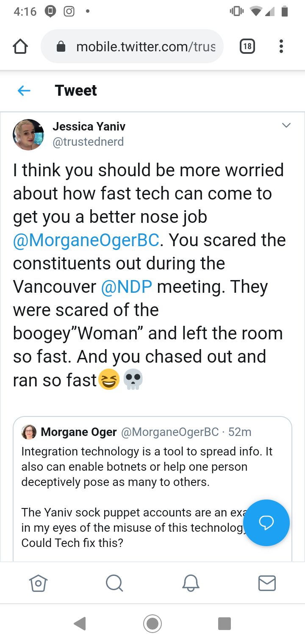Open the browser tab switcher showing 18
The width and height of the screenshot is (305, 644).
[247, 46]
